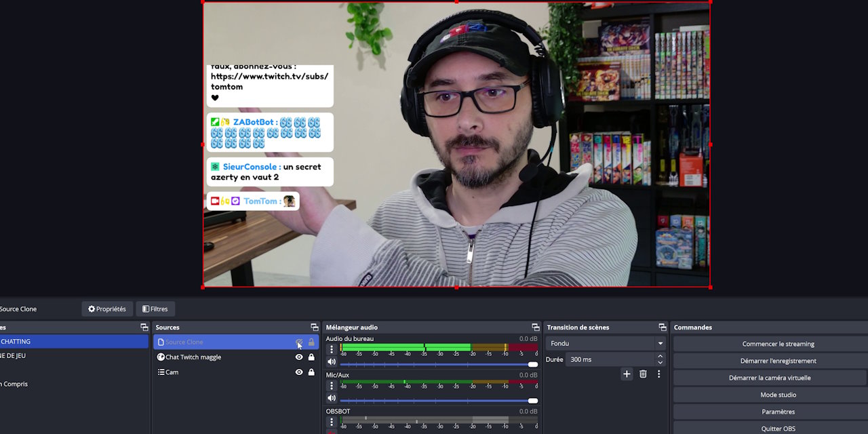Undock the Sources panel
The image size is (868, 434).
click(314, 328)
